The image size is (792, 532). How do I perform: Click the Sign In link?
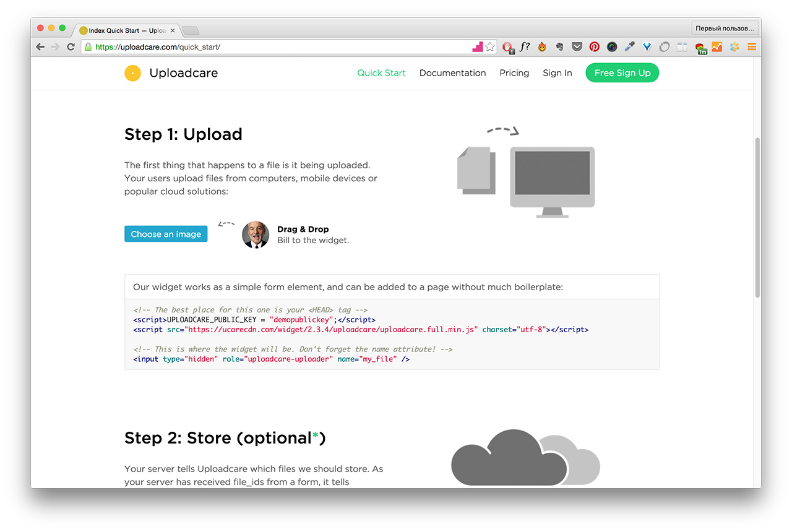(x=557, y=73)
